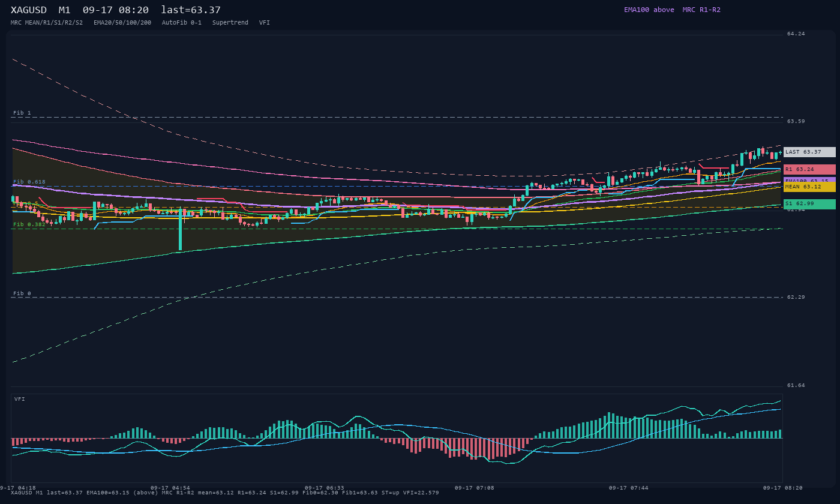Click the Supertrend legend entry
The width and height of the screenshot is (840, 504).
230,23
